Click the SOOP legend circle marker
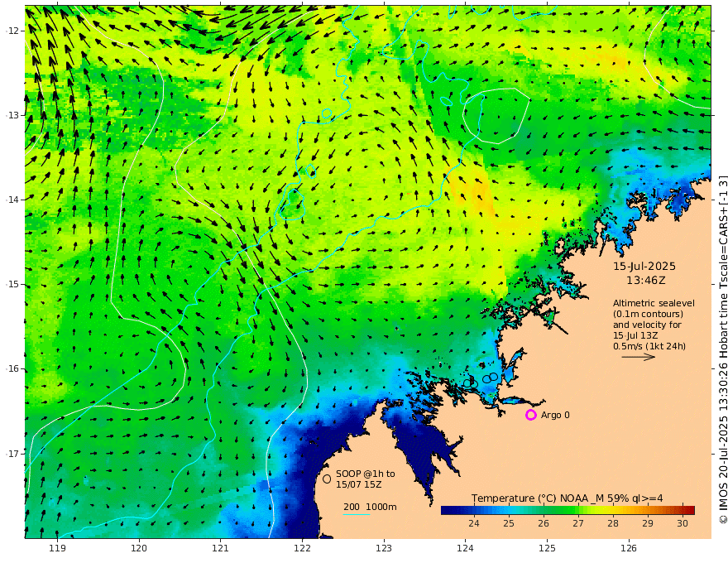 tap(327, 479)
